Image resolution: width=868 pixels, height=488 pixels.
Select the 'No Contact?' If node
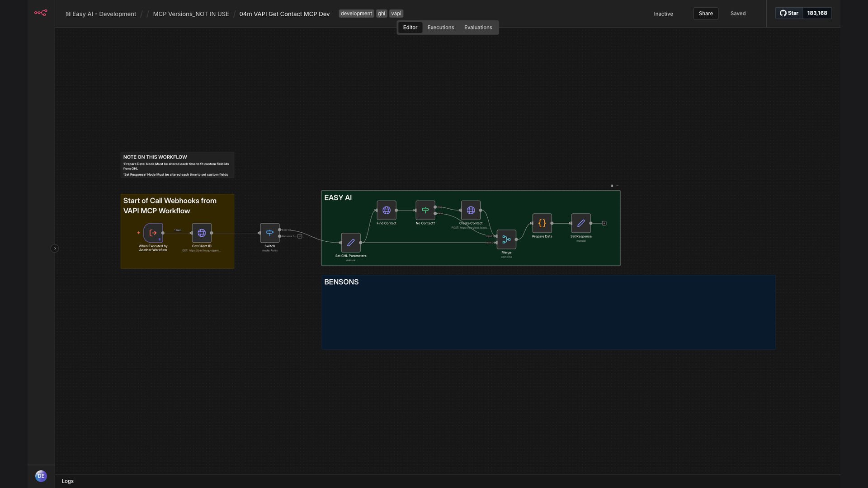[425, 210]
